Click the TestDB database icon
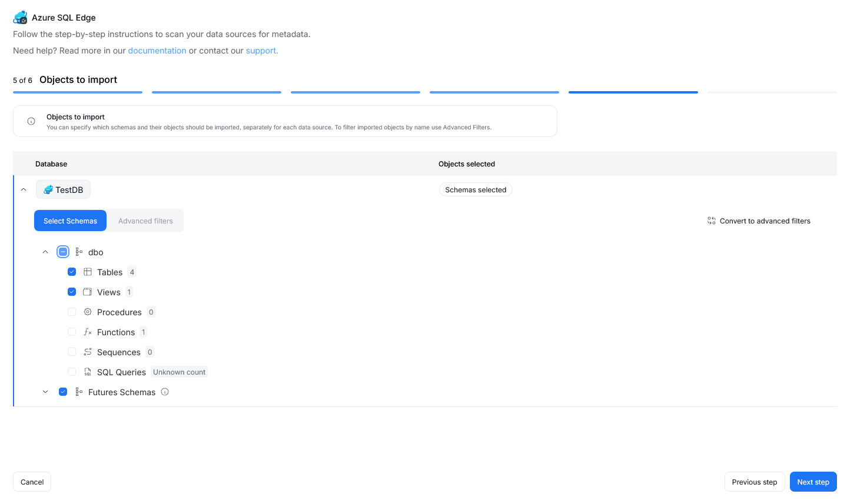Image resolution: width=857 pixels, height=504 pixels. click(48, 189)
